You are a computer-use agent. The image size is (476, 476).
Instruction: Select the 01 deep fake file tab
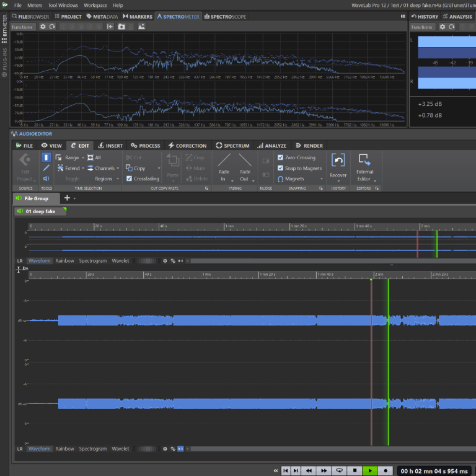tap(40, 211)
